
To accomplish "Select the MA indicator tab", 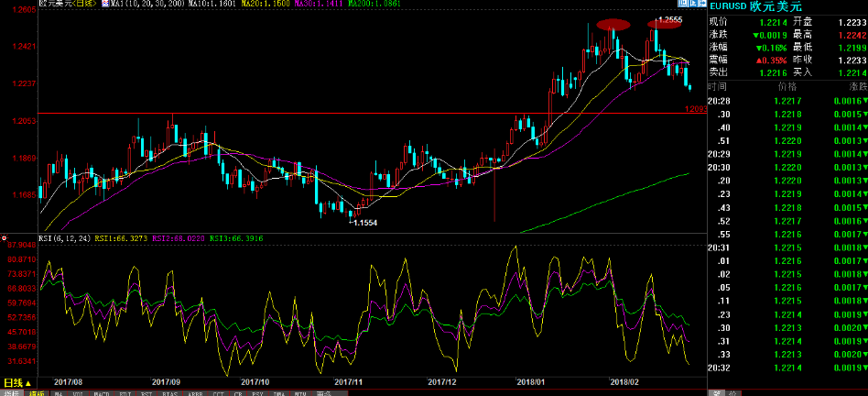I will [x=59, y=392].
